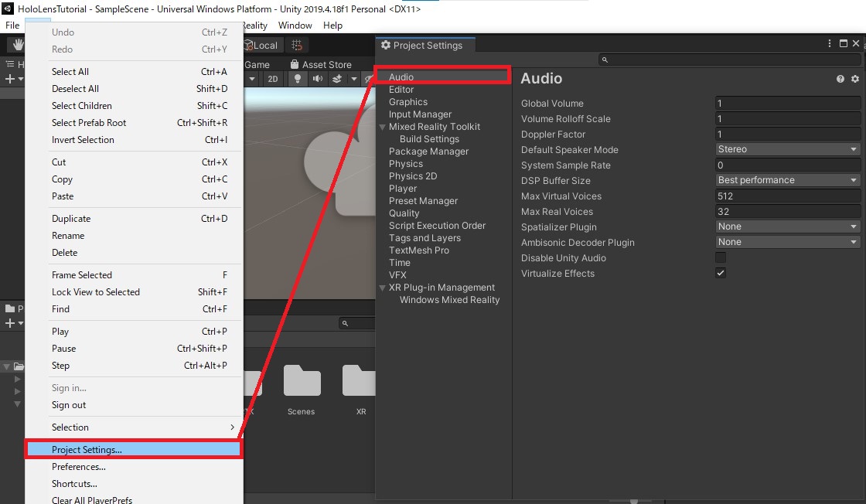Switch to the Game tab
Viewport: 866px width, 504px height.
pos(257,65)
